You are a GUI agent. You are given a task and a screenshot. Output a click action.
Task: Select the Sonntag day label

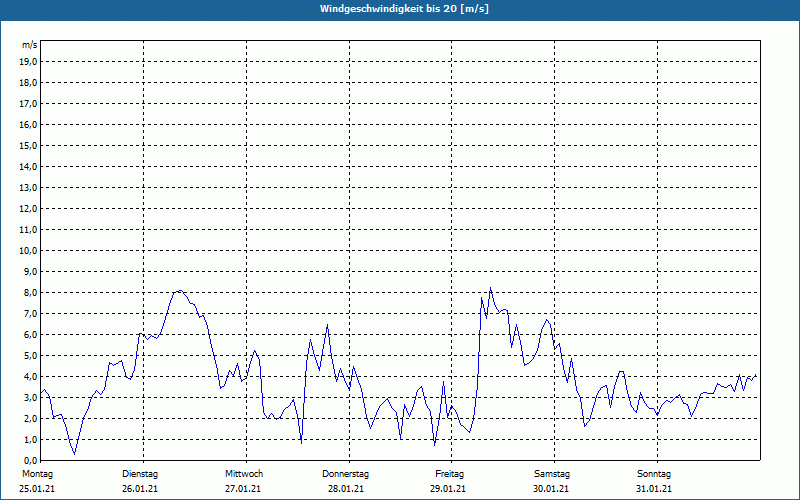coord(654,474)
